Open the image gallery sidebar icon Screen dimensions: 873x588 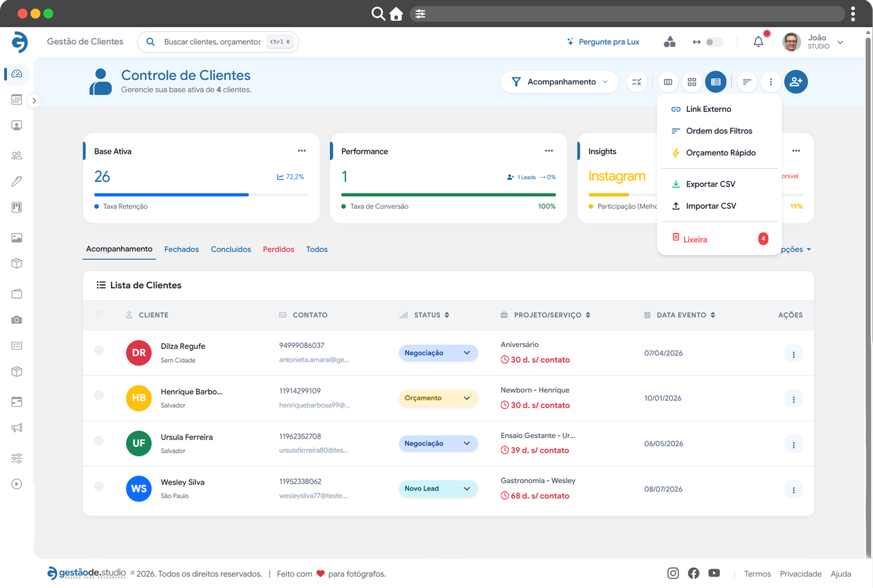17,238
